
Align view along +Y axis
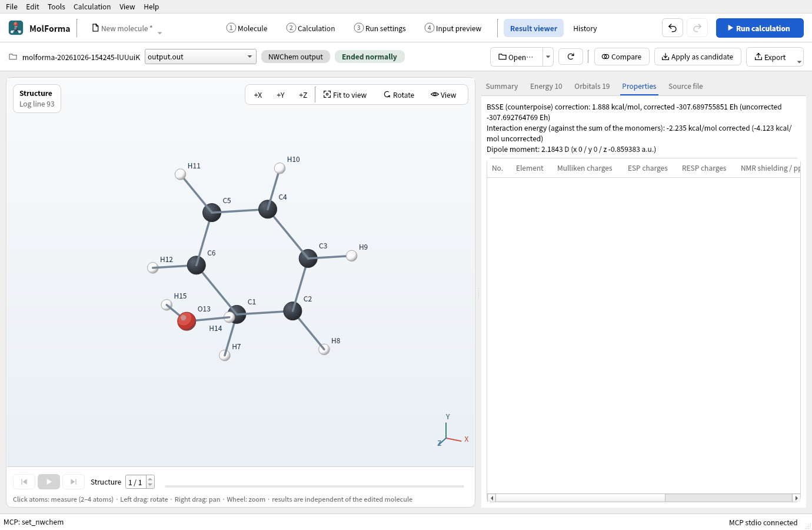[281, 95]
